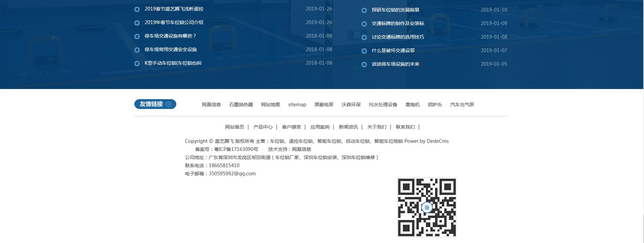The height and width of the screenshot is (243, 644).
Task: Click the 粤ICP备17163090号 record link
Action: click(x=236, y=149)
